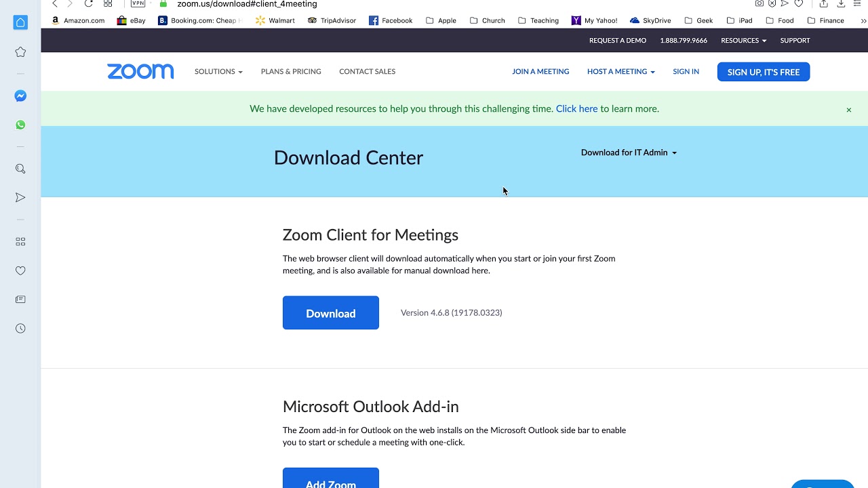Open the SkyDrive bookmark
The image size is (868, 488).
click(x=650, y=20)
